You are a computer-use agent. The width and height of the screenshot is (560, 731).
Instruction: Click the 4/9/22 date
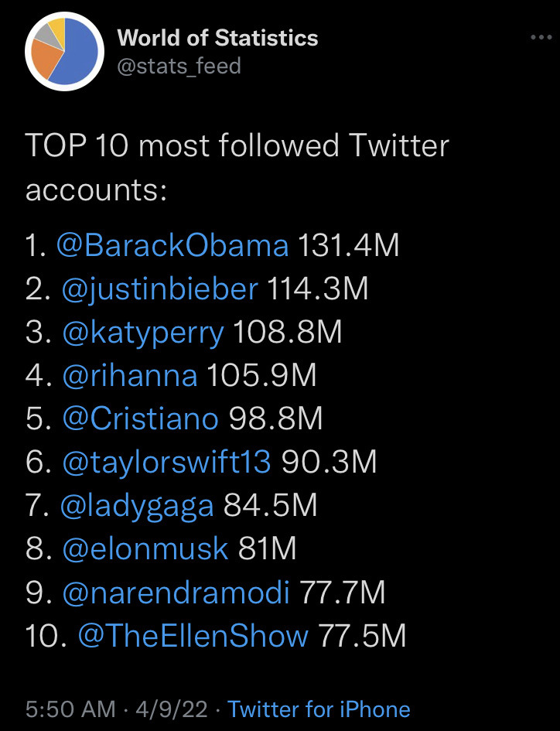(x=171, y=709)
